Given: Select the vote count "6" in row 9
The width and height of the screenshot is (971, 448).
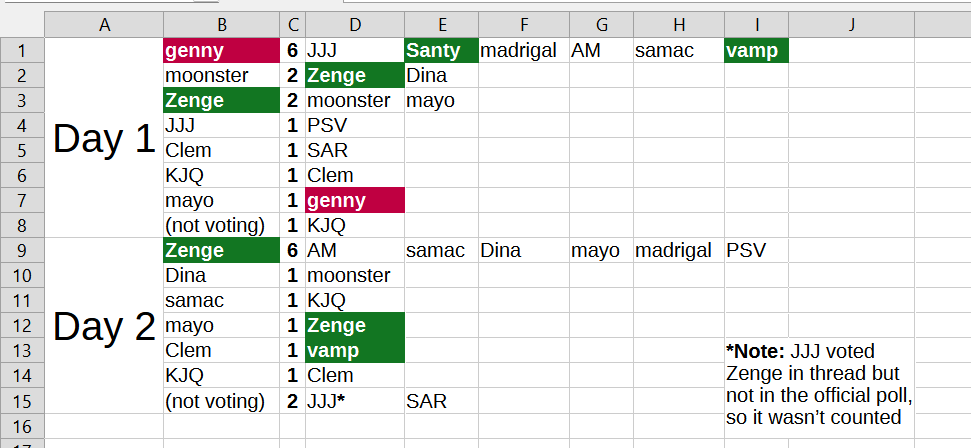Looking at the screenshot, I should (x=292, y=251).
